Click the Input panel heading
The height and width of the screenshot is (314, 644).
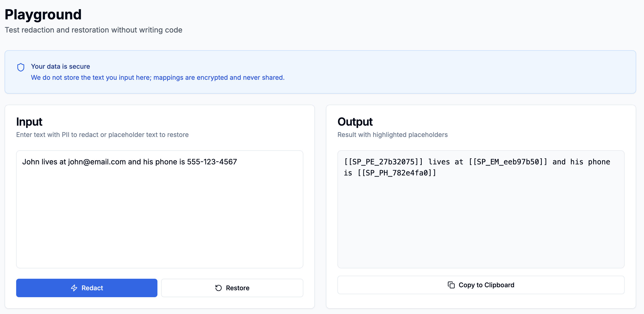tap(29, 122)
